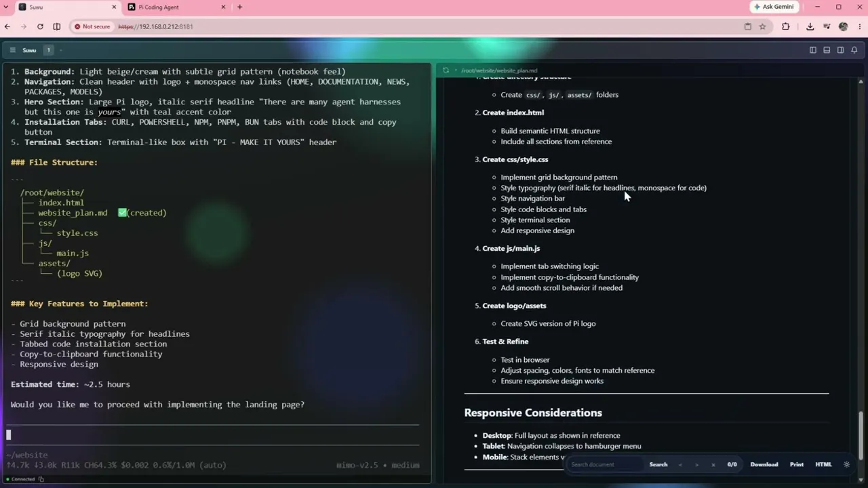Bookmark this page with the star

(x=762, y=26)
